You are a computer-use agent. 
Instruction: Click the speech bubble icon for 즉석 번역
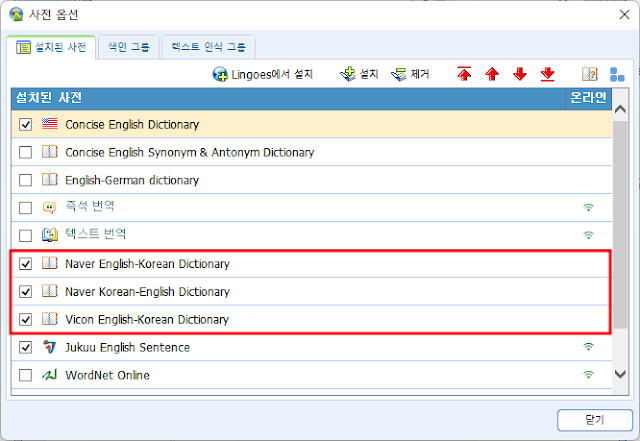pos(50,207)
